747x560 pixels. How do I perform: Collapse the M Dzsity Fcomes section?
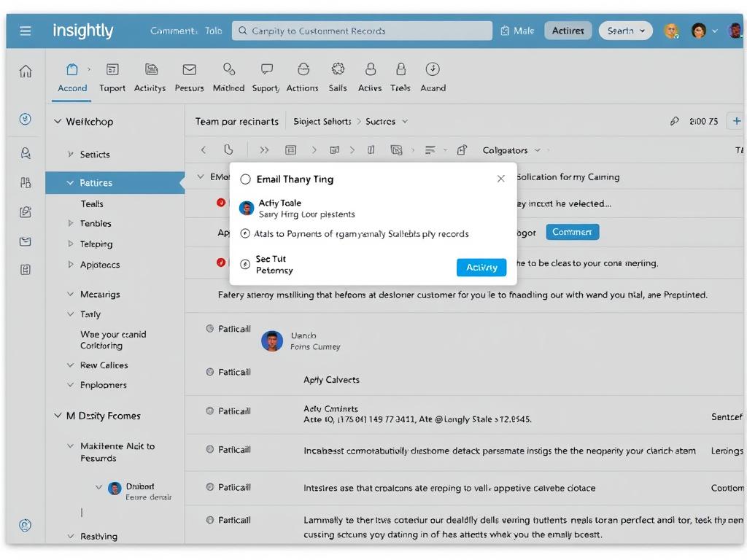(58, 416)
